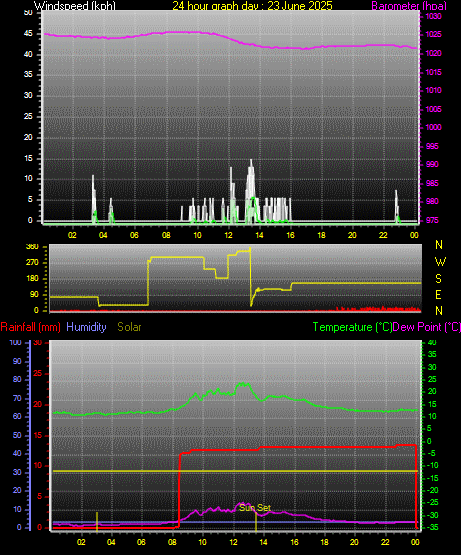The width and height of the screenshot is (461, 555).
Task: Click the 45 value on windspeed axis
Action: (28, 34)
